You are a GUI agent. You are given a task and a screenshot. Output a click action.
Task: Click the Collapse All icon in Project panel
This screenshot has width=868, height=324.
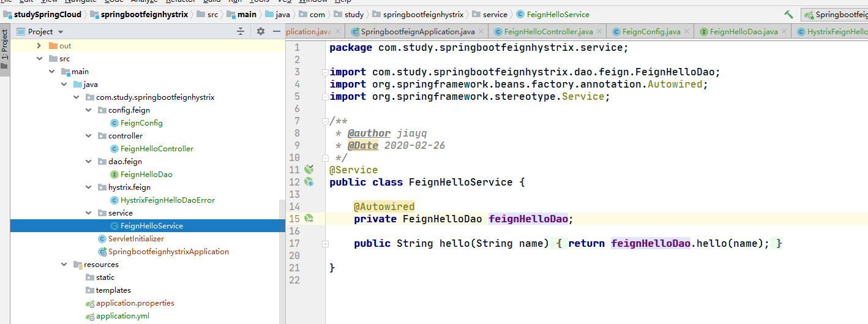[241, 31]
